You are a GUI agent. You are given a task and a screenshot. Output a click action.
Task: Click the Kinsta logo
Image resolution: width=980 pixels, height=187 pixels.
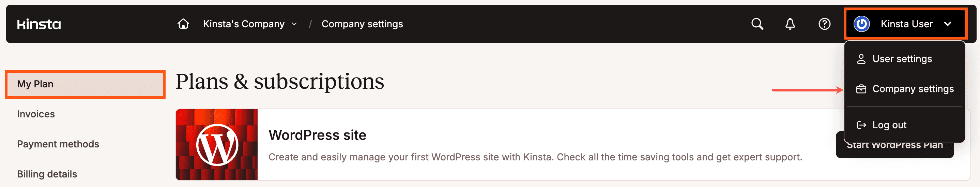[x=39, y=24]
